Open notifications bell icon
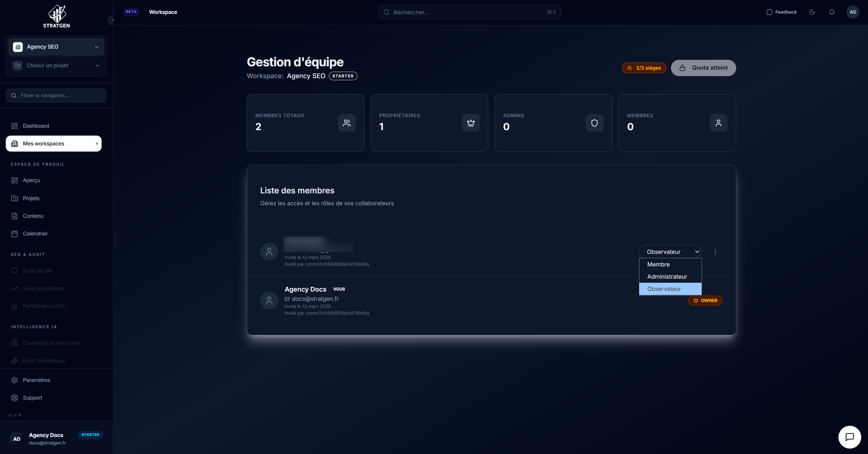This screenshot has width=868, height=454. coord(832,12)
